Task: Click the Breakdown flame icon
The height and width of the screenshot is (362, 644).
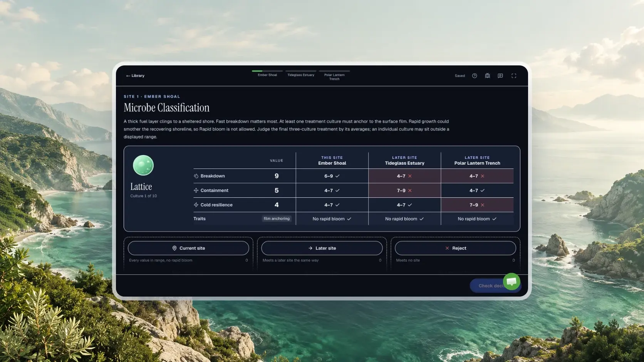Action: point(196,176)
